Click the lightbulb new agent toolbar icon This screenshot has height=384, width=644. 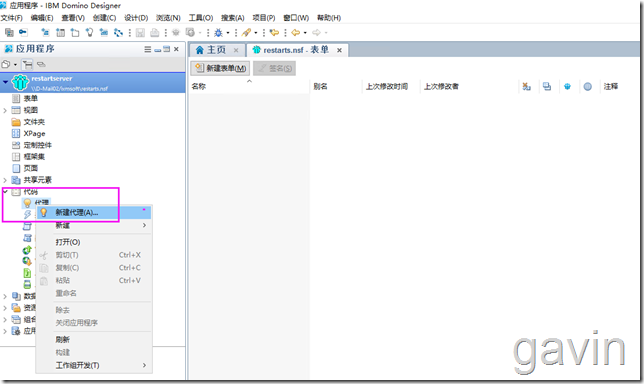89,32
